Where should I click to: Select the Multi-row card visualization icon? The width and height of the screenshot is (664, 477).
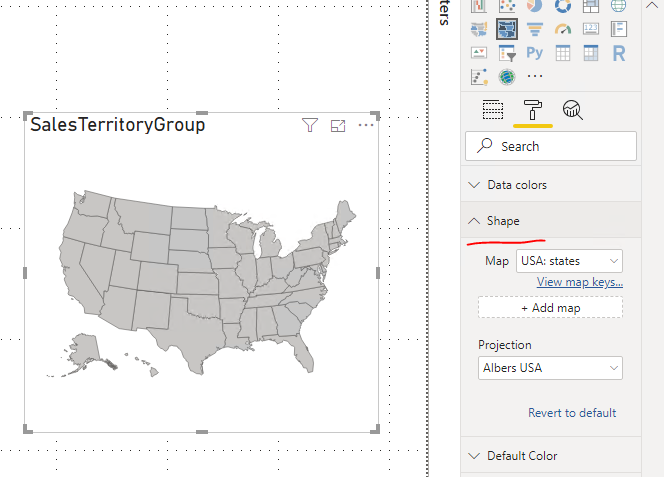pyautogui.click(x=619, y=29)
